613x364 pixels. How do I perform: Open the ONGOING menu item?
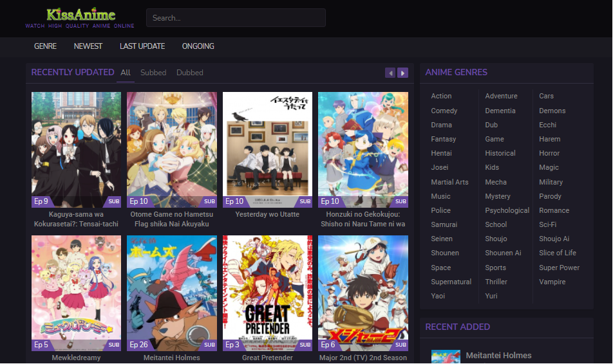(x=198, y=46)
